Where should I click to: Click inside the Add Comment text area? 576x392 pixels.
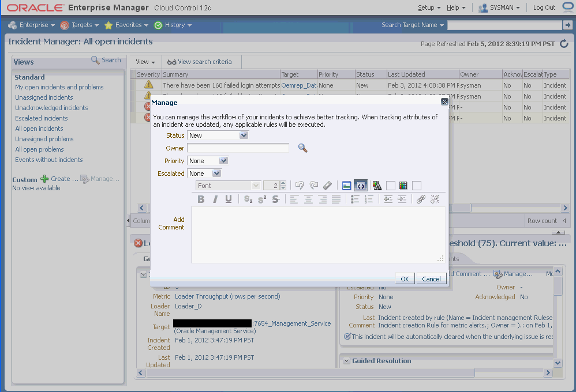[319, 235]
